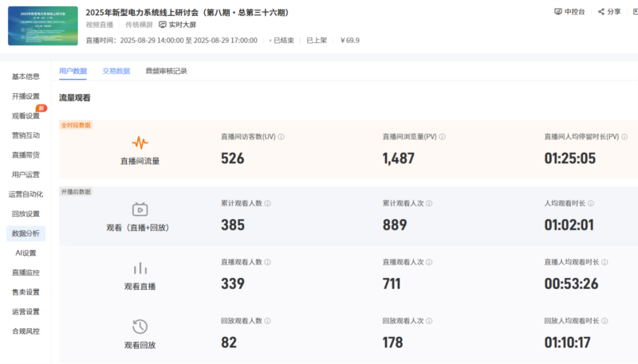The width and height of the screenshot is (638, 364).
Task: Click the 开播后数据 tag
Action: click(76, 192)
